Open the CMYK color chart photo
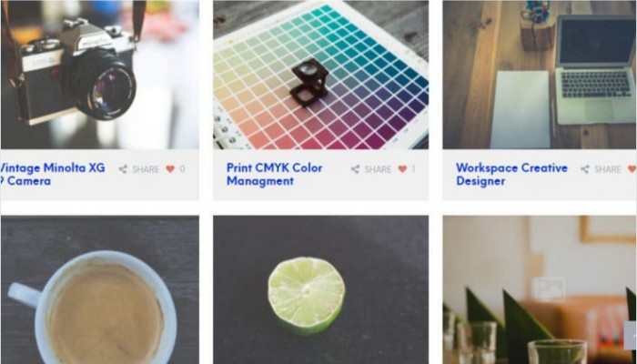Image resolution: width=637 pixels, height=364 pixels. click(321, 75)
